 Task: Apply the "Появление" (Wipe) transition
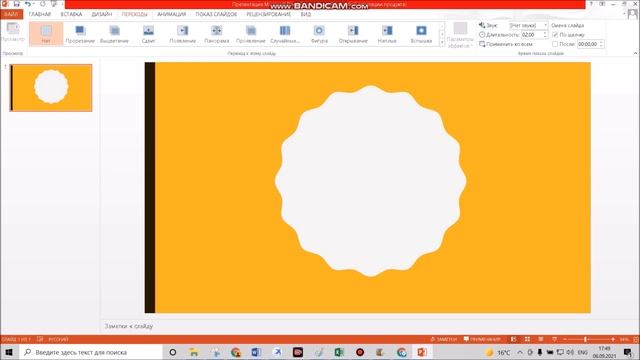coord(182,33)
